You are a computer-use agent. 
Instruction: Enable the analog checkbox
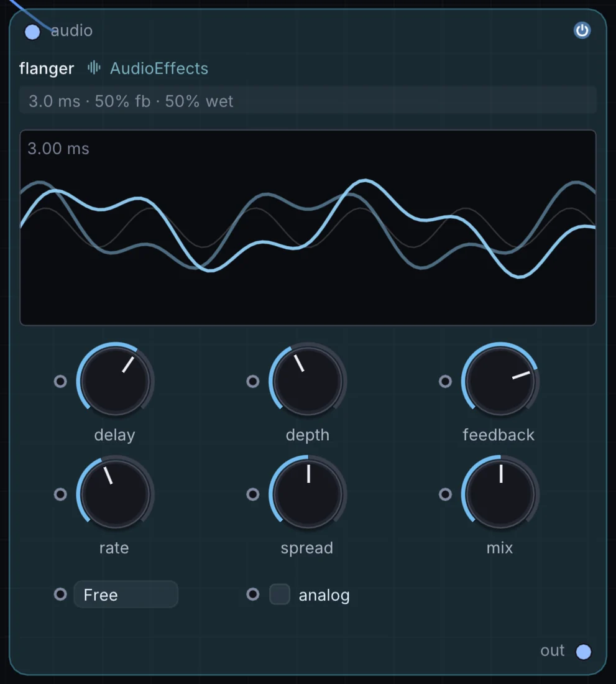280,594
